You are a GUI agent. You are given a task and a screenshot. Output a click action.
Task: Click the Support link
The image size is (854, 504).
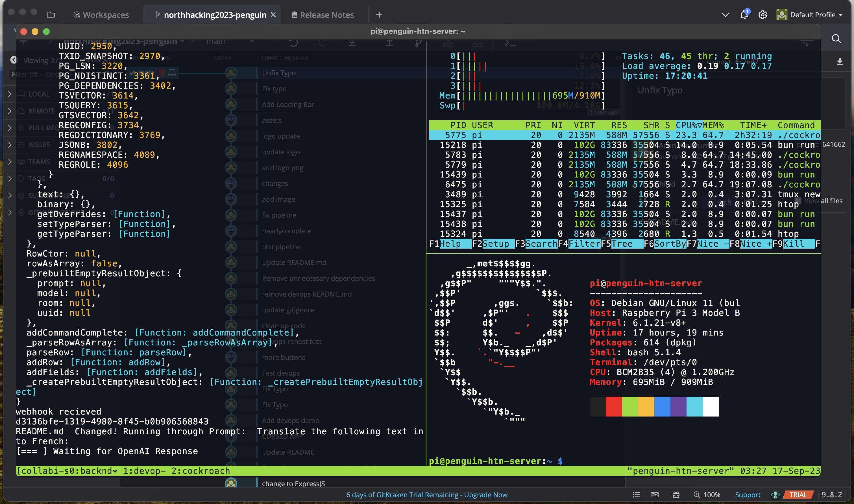[x=747, y=494]
